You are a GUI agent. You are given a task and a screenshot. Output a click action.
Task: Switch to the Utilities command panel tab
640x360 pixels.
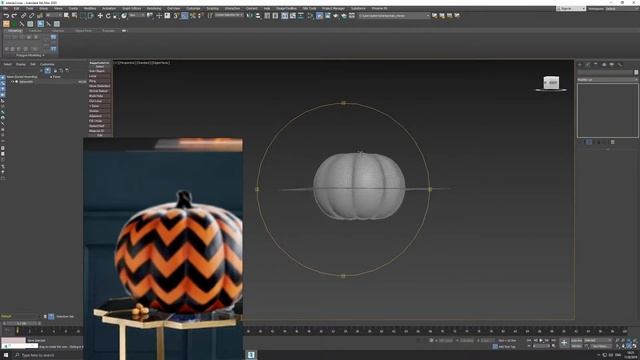[x=620, y=64]
